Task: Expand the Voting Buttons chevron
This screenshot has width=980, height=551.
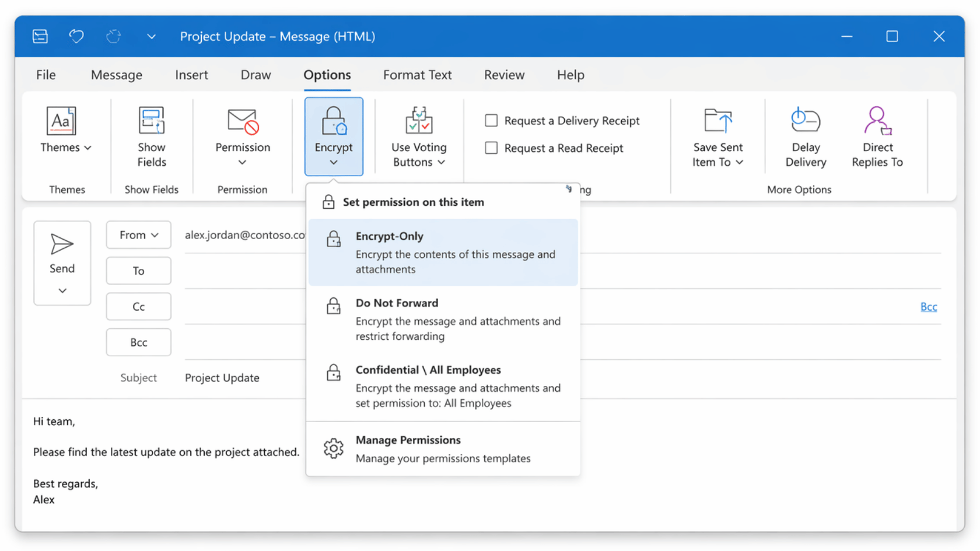Action: point(442,163)
